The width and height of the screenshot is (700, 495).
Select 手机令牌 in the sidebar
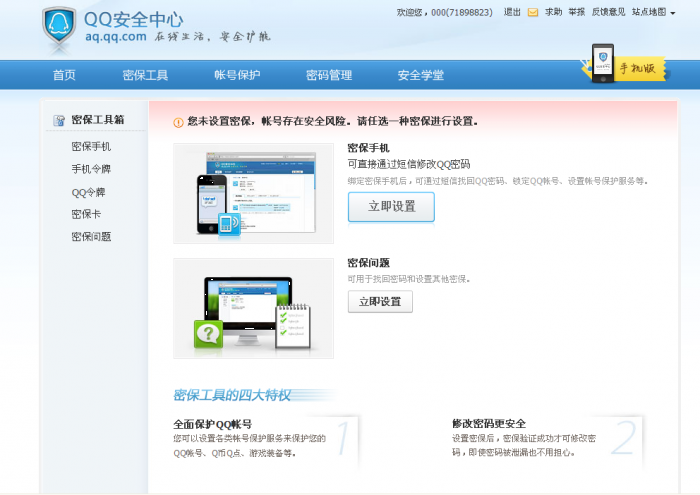click(x=91, y=169)
